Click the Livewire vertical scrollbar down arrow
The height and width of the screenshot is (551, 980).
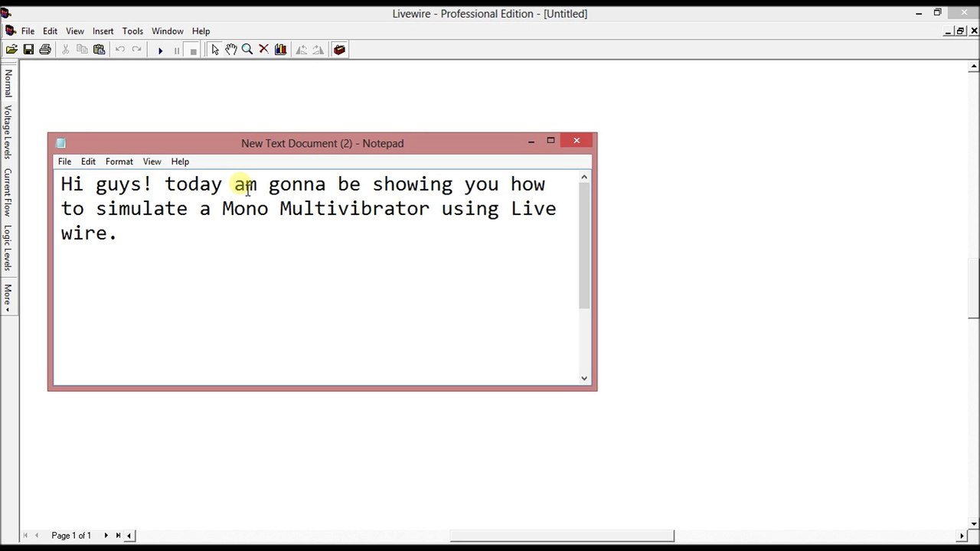[x=974, y=524]
